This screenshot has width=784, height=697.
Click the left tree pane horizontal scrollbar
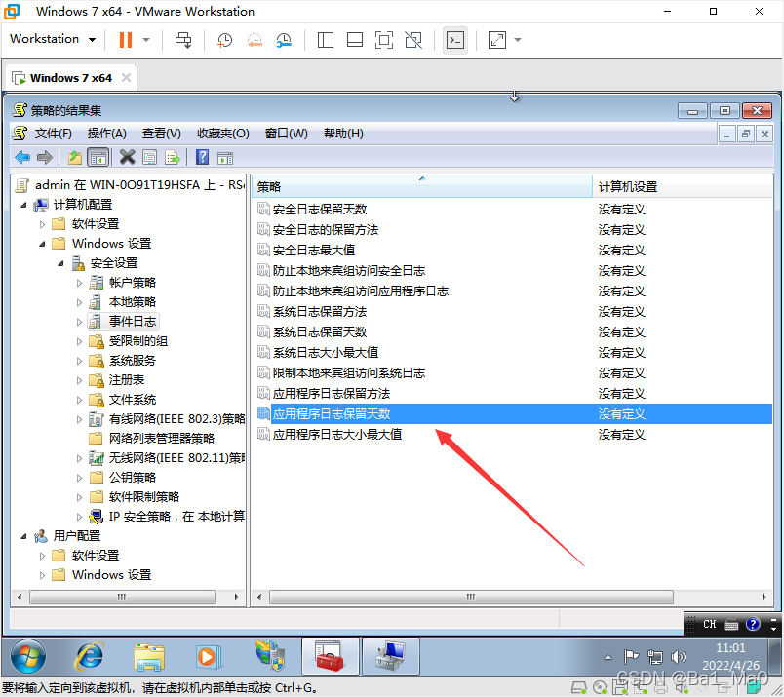122,597
